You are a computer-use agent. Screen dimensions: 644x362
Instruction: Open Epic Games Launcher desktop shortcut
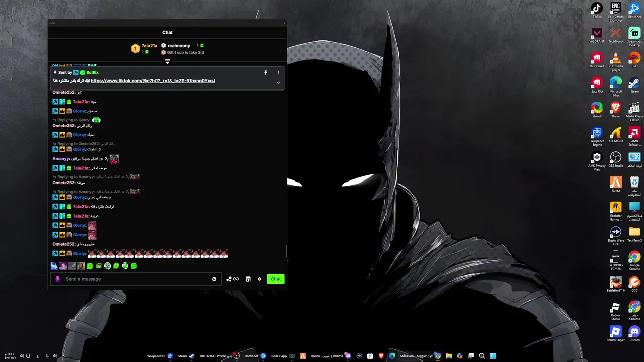pyautogui.click(x=616, y=12)
